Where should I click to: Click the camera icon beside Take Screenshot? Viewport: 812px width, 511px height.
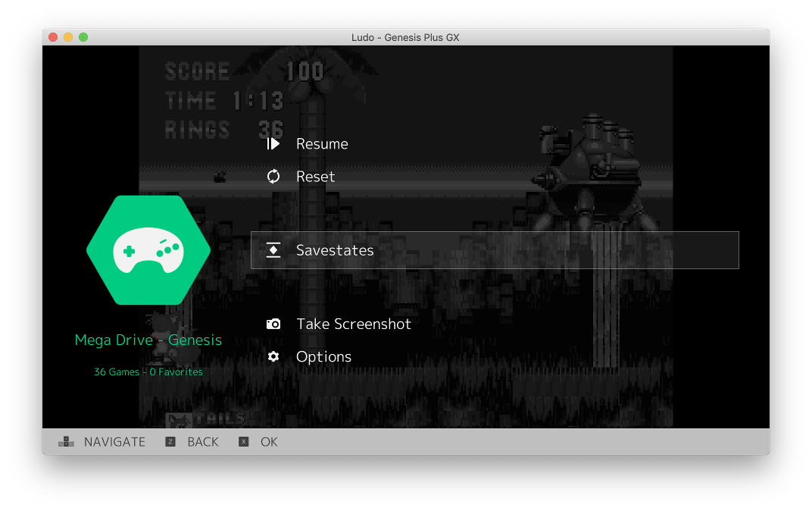click(x=273, y=324)
